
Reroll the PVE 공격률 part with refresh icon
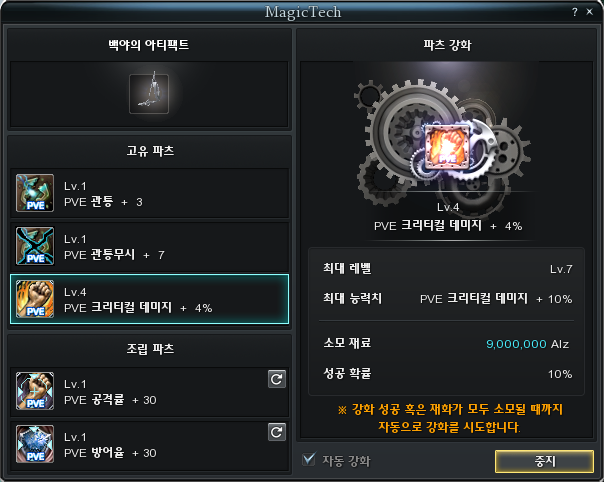pos(277,379)
